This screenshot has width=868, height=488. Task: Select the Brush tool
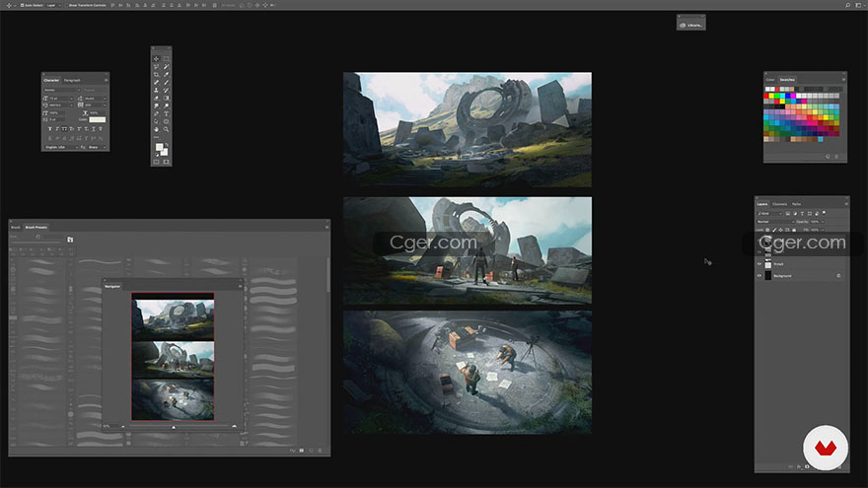166,83
